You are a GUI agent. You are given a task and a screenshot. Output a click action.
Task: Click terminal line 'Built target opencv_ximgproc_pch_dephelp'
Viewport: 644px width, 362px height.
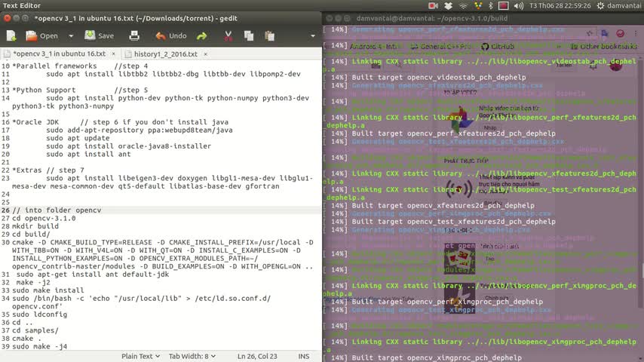437,358
